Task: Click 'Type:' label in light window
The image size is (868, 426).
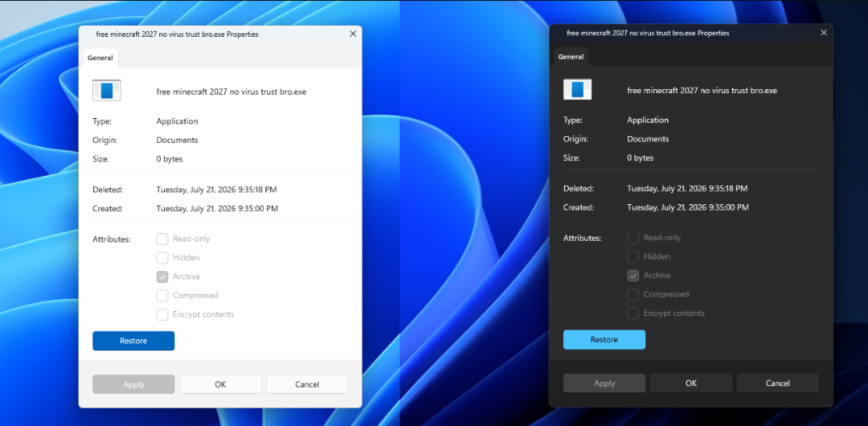Action: 102,121
